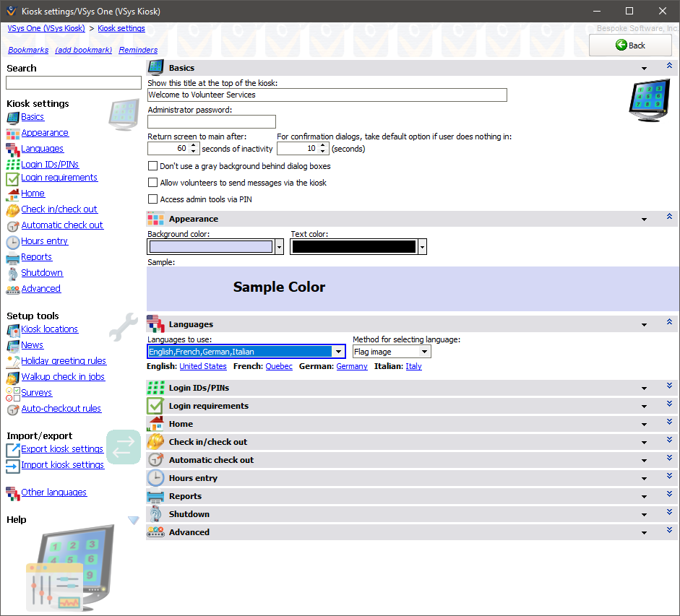
Task: Check 'Allow volunteers to send messages' option
Action: point(152,183)
